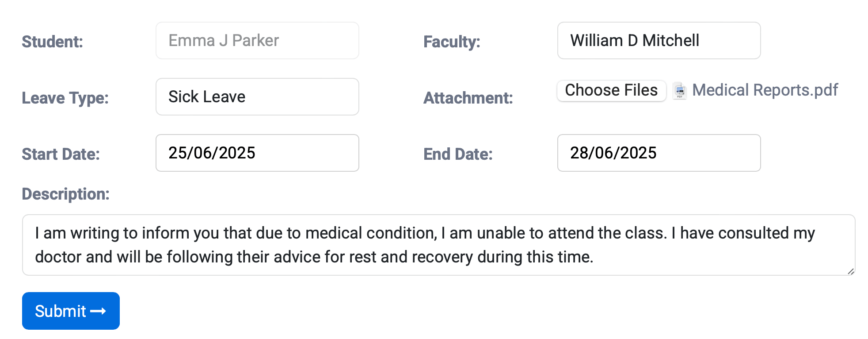Click the End Date label
868x339 pixels.
[458, 154]
